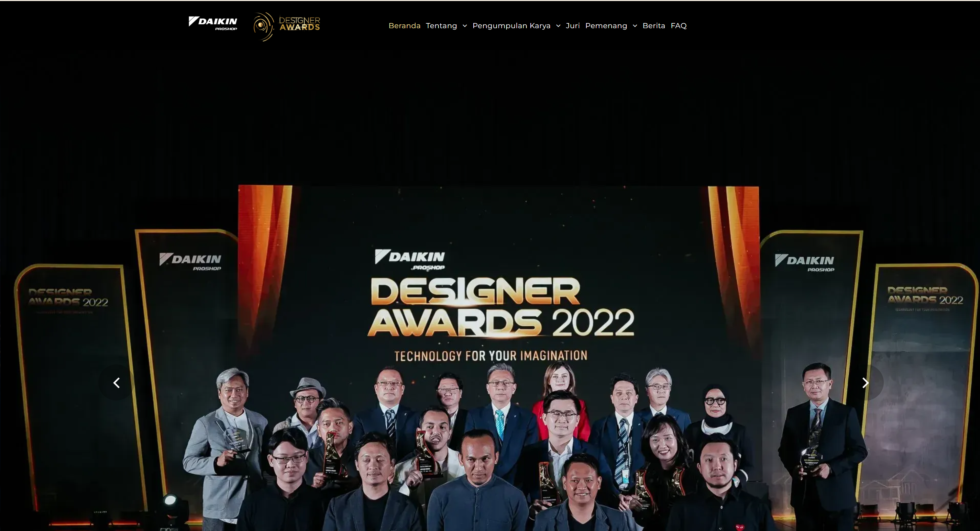Show previous slide with left arrow
Viewport: 980px width, 531px height.
coord(117,382)
